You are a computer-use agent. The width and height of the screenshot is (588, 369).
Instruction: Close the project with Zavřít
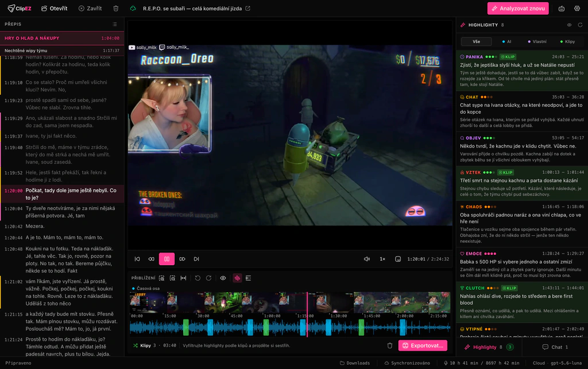(x=90, y=8)
